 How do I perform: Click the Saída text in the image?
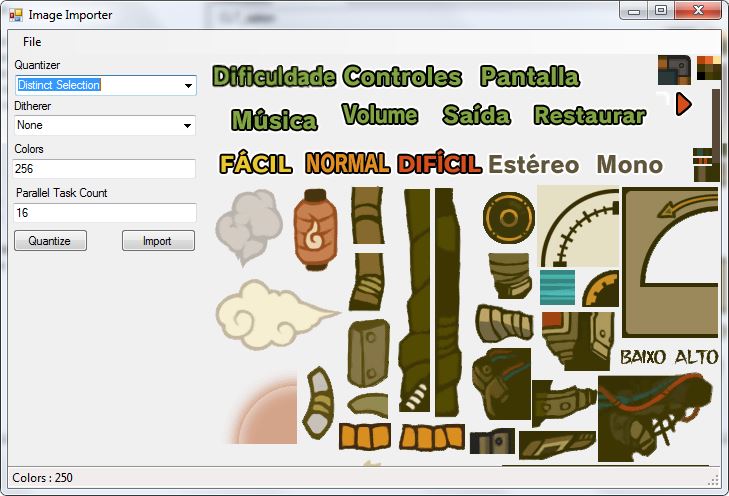(x=477, y=115)
